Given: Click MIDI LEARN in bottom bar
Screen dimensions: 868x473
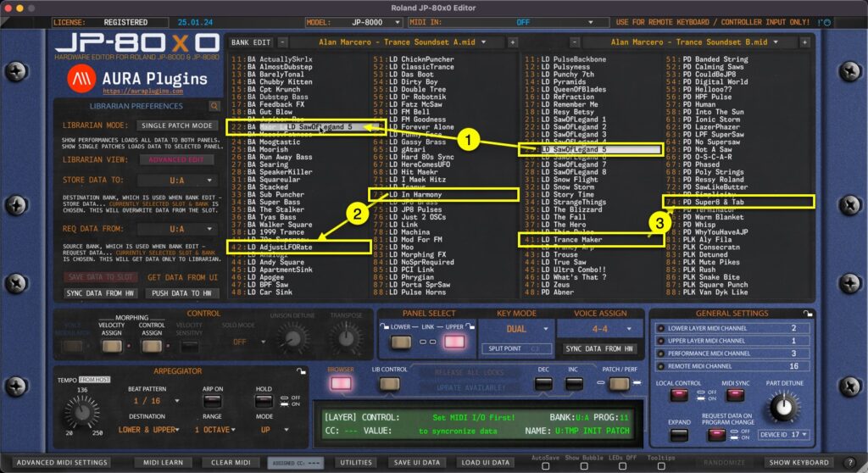Looking at the screenshot, I should (163, 463).
